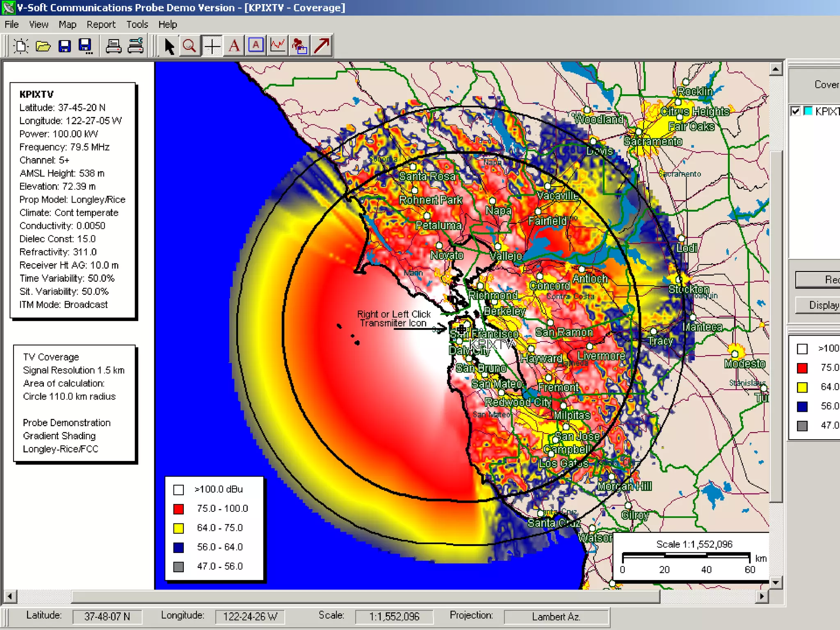Click the Save floppy disk icon
Image resolution: width=840 pixels, height=630 pixels.
64,46
